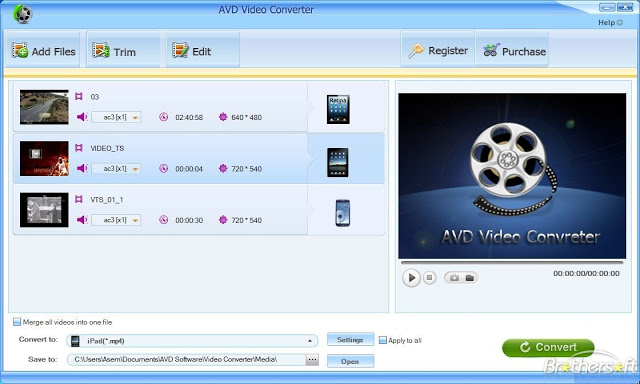The width and height of the screenshot is (640, 384).
Task: Tick the Apply to all checkbox
Action: (382, 340)
